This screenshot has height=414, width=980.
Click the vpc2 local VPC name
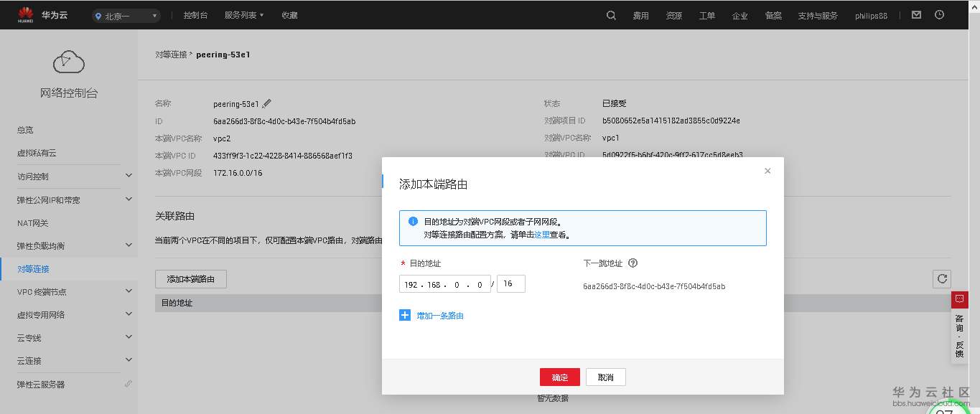[222, 138]
